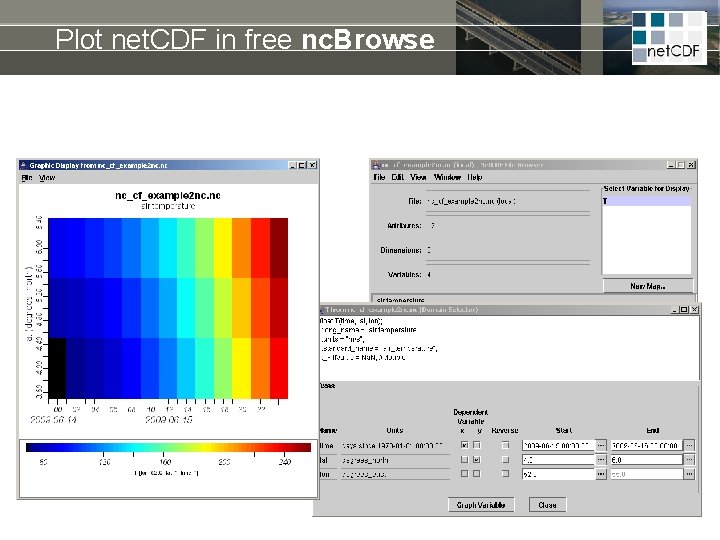Image resolution: width=720 pixels, height=540 pixels.
Task: Click the color scale bar under the plot
Action: point(169,448)
